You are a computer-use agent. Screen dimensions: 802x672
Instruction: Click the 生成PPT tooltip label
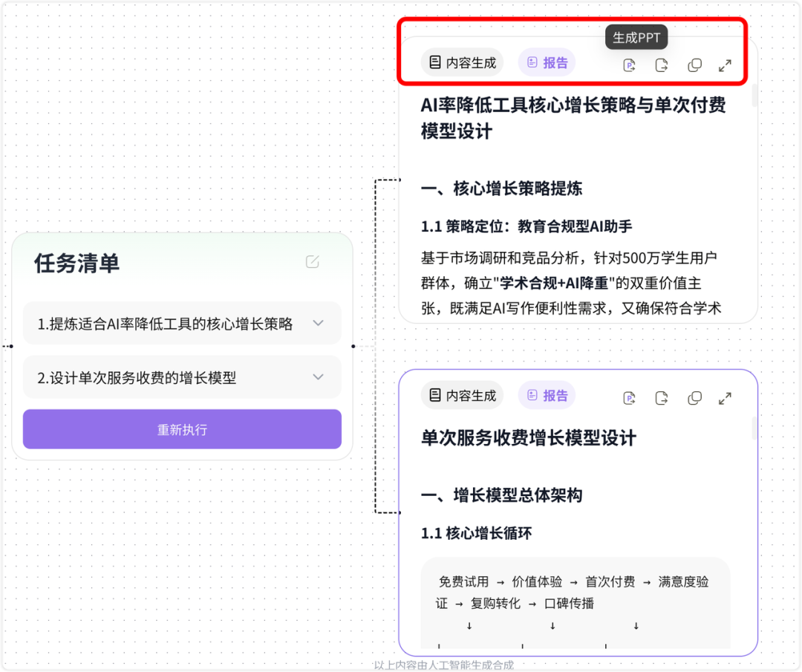click(636, 36)
